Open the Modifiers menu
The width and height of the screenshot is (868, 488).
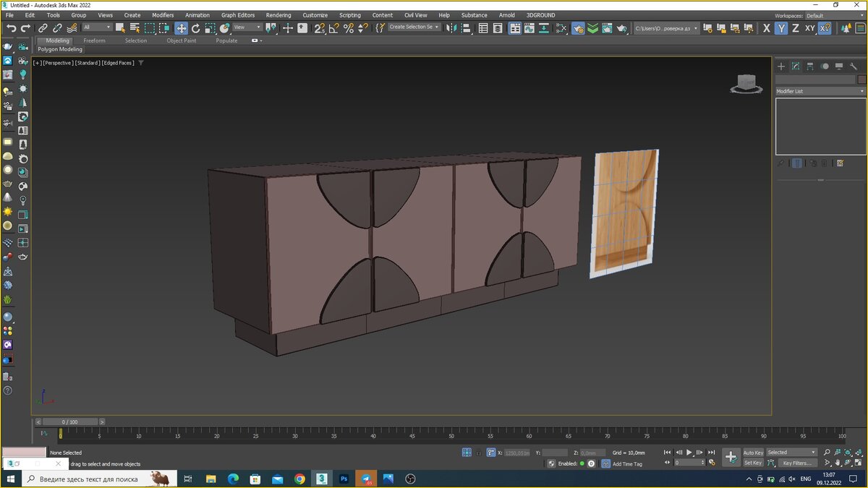point(163,15)
